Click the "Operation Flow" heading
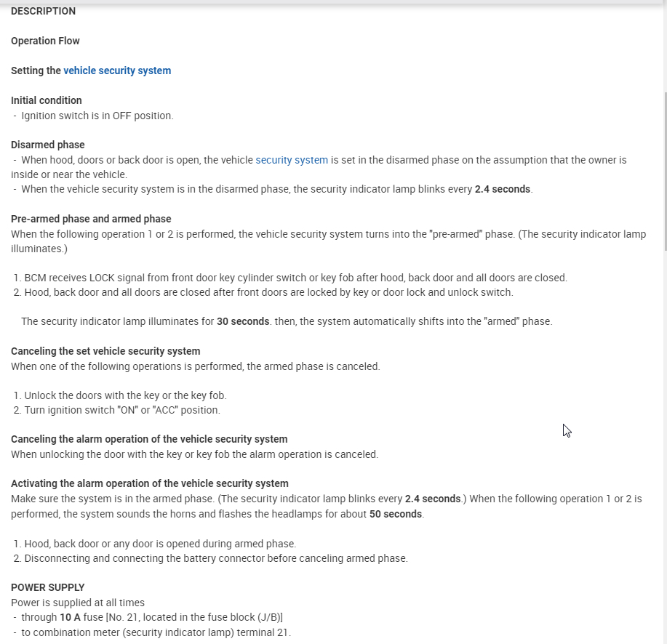This screenshot has width=667, height=644. pyautogui.click(x=45, y=41)
